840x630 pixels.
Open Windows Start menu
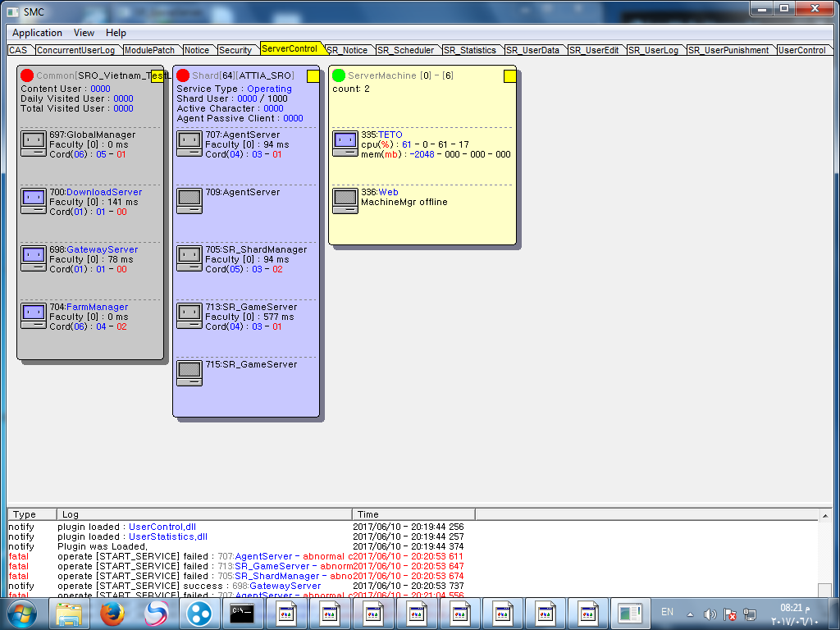22,614
